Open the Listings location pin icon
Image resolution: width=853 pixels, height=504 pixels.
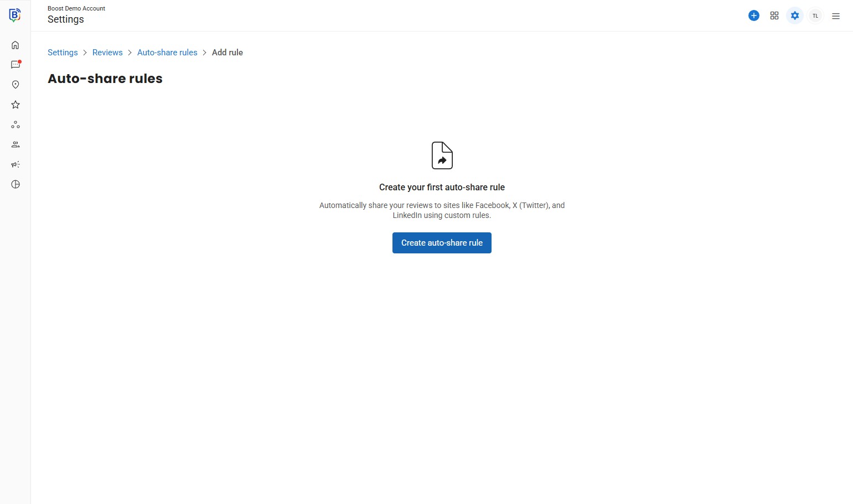(x=15, y=85)
